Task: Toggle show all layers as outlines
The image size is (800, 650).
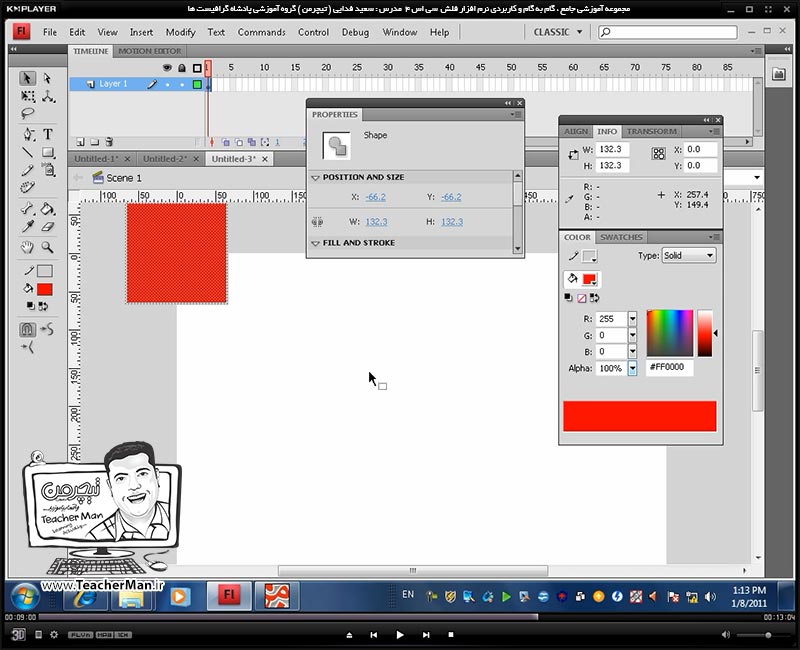Action: (197, 67)
